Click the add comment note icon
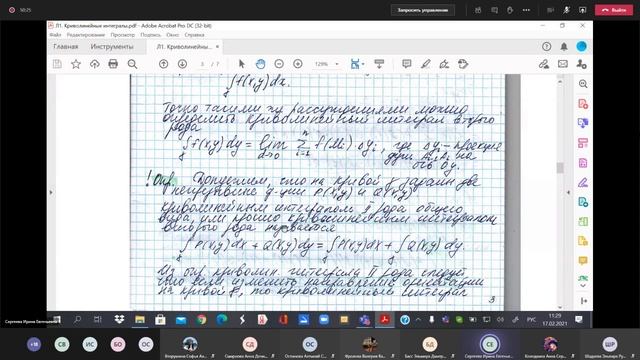The image size is (640, 360). coord(407,64)
